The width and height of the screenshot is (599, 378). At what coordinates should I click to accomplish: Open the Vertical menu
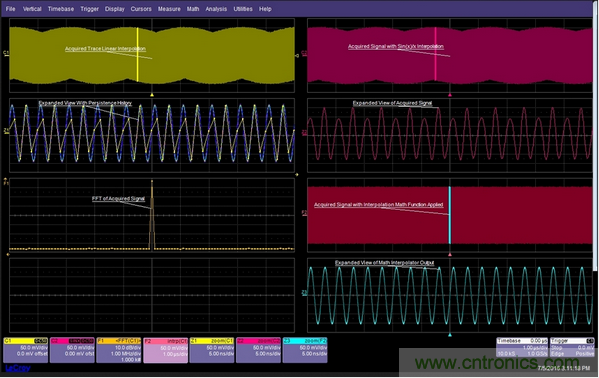point(32,9)
